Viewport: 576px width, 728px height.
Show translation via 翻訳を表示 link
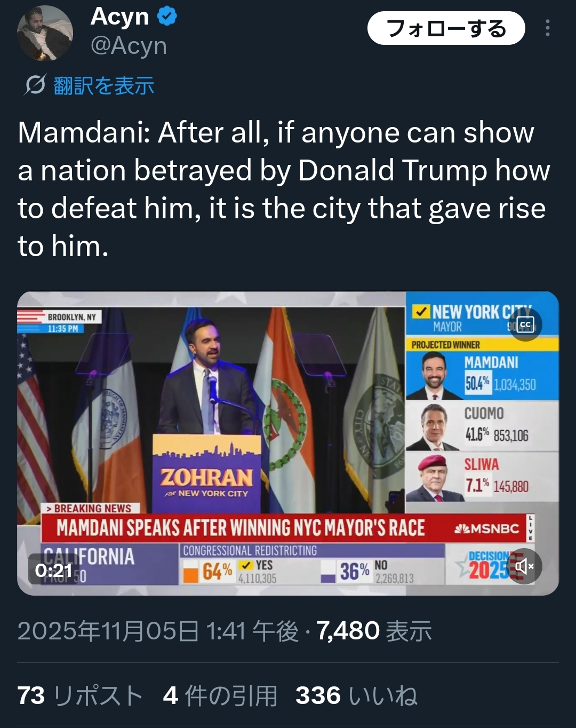(103, 85)
